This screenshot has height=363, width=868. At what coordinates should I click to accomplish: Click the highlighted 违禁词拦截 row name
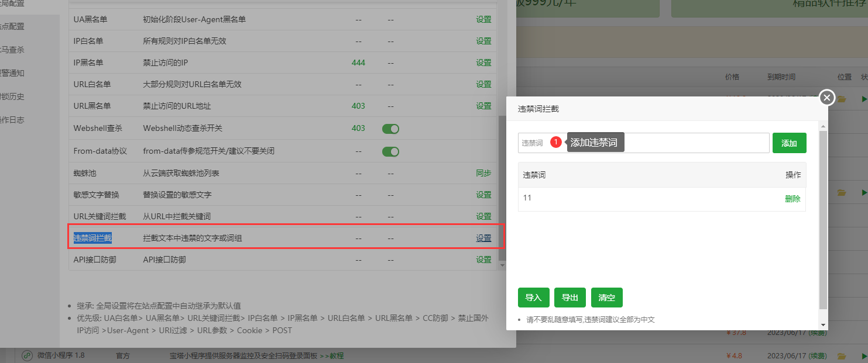tap(92, 238)
